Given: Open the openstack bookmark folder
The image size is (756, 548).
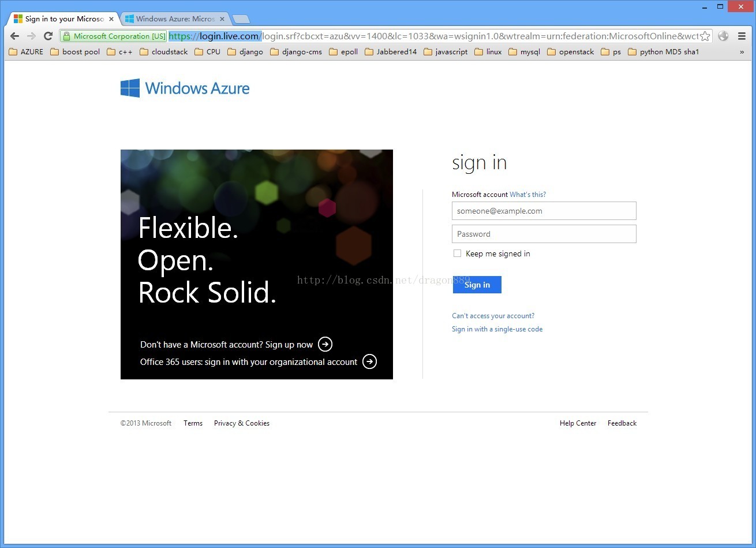Looking at the screenshot, I should [x=571, y=52].
